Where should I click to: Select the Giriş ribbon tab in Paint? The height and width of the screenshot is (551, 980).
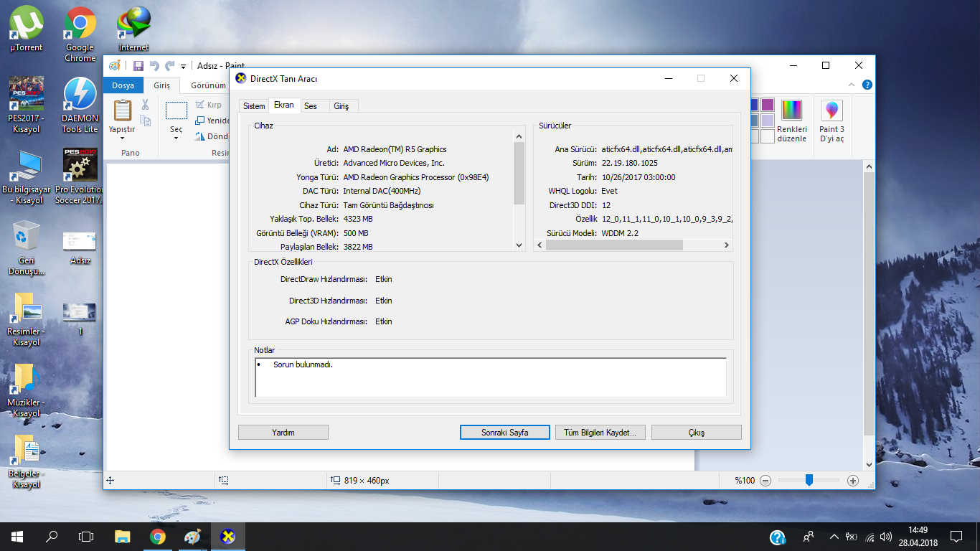point(162,85)
